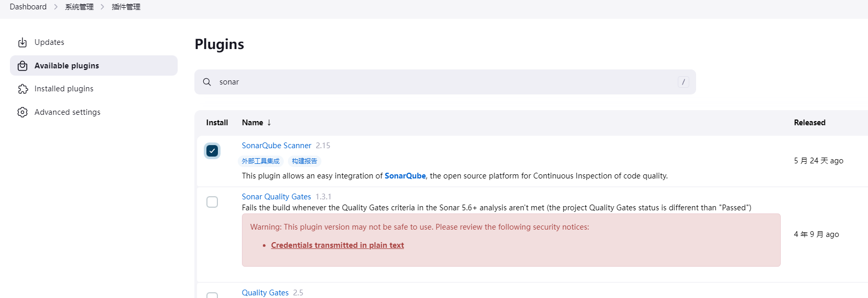Click the Plugins page heading
Viewport: 868px width, 298px height.
219,44
